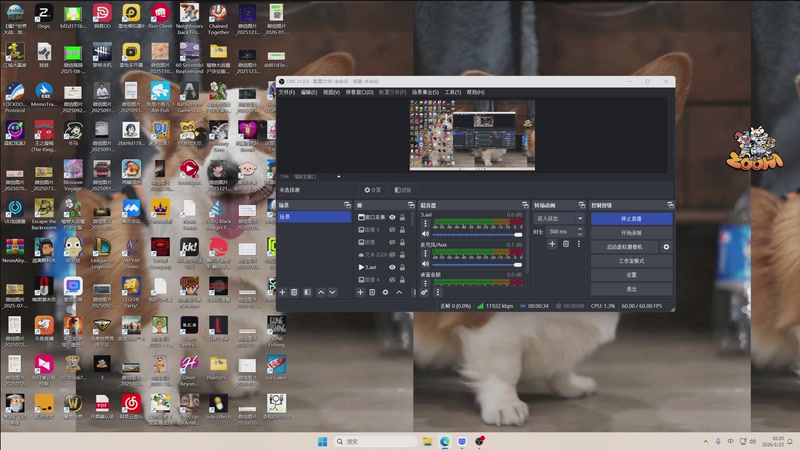Show hidden 图像 5 source via eye
This screenshot has width=800, height=450.
point(392,230)
